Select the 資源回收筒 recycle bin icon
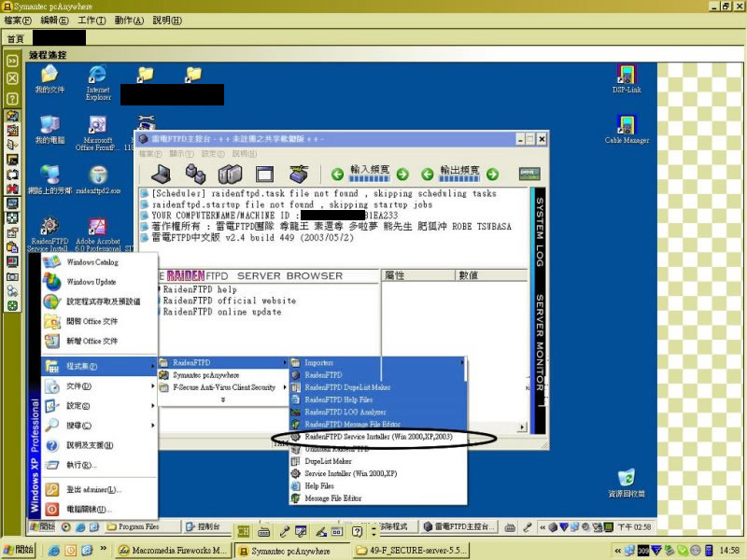This screenshot has height=560, width=747. pyautogui.click(x=627, y=483)
